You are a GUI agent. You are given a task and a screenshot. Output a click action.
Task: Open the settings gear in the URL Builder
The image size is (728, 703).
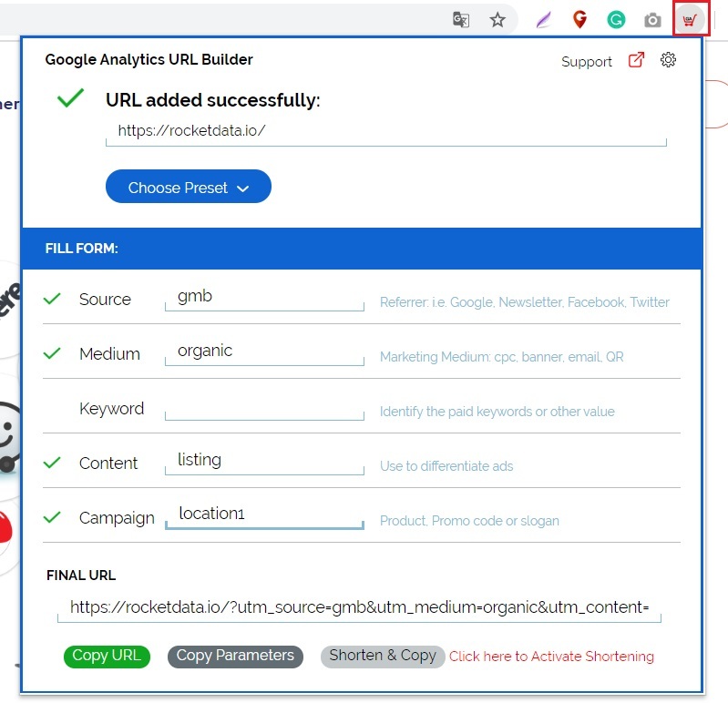click(668, 60)
